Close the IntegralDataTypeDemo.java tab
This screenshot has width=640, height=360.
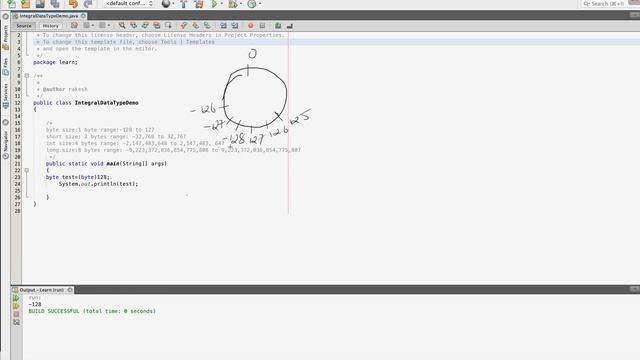click(x=83, y=16)
